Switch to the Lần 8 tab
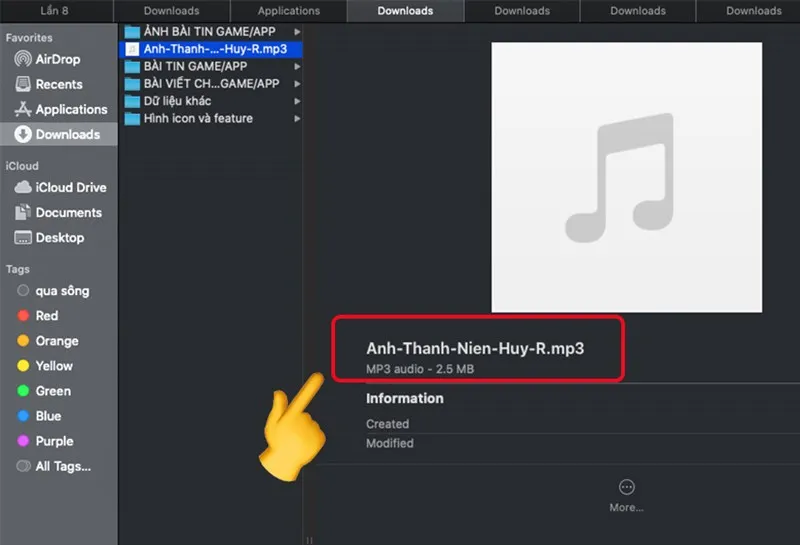The image size is (800, 545). pyautogui.click(x=55, y=11)
